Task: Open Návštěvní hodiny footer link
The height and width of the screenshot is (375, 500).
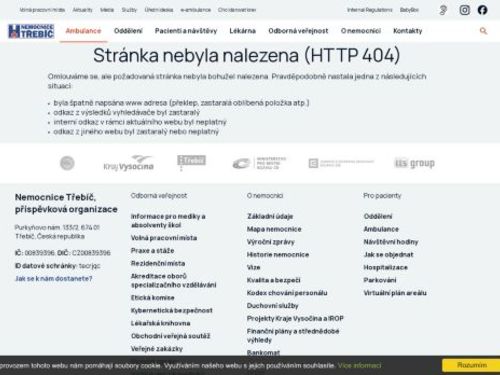Action: 391,242
